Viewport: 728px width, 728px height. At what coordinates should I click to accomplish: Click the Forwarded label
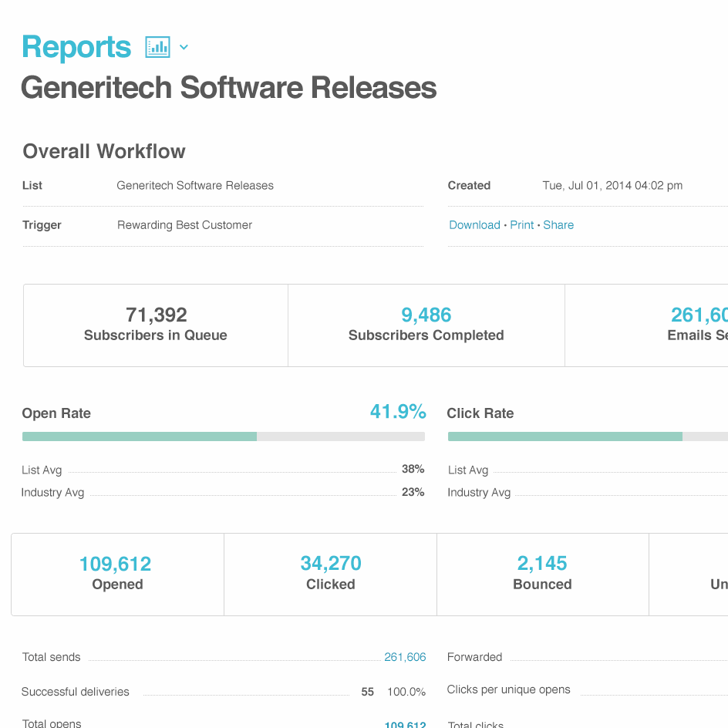(474, 657)
